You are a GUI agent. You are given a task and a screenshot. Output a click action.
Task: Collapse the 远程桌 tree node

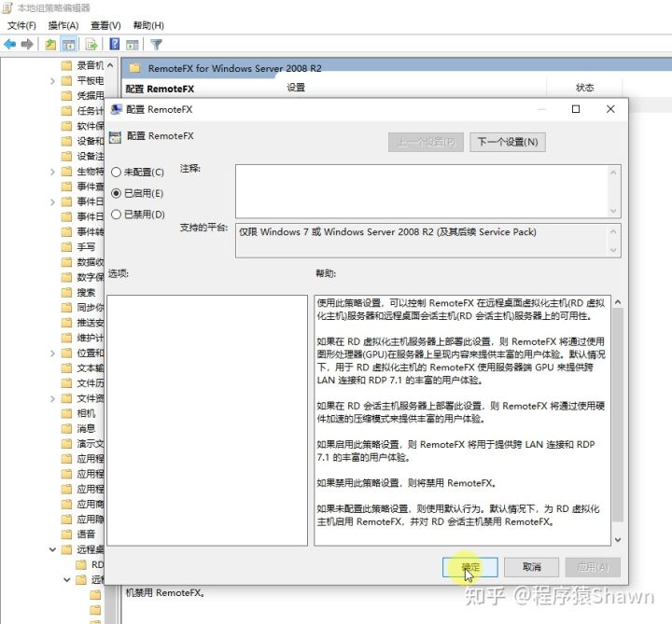52,549
